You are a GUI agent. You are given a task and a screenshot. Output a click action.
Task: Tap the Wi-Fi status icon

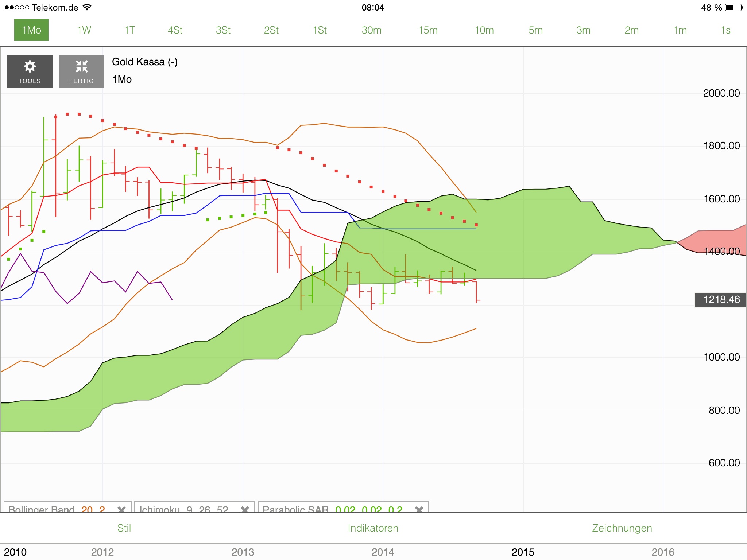click(86, 7)
